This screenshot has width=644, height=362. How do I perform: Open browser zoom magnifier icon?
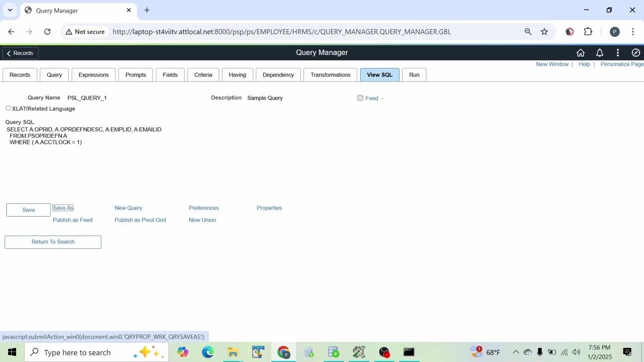tap(528, 32)
